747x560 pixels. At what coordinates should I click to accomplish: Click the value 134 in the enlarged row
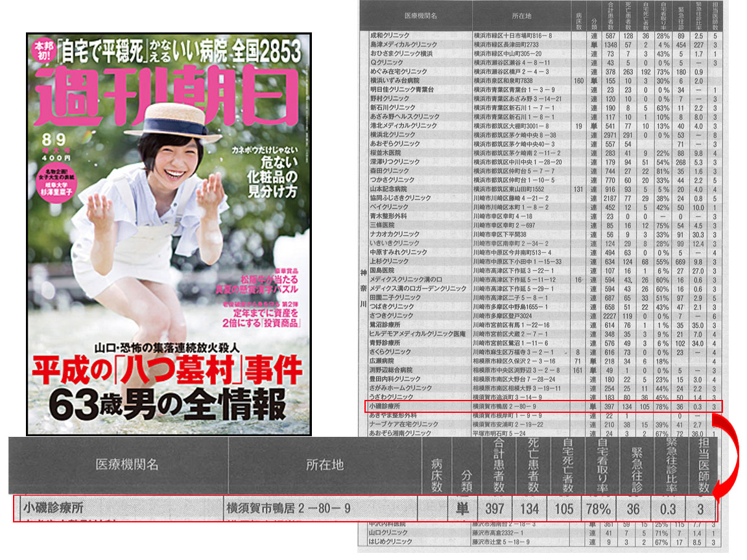(x=529, y=509)
